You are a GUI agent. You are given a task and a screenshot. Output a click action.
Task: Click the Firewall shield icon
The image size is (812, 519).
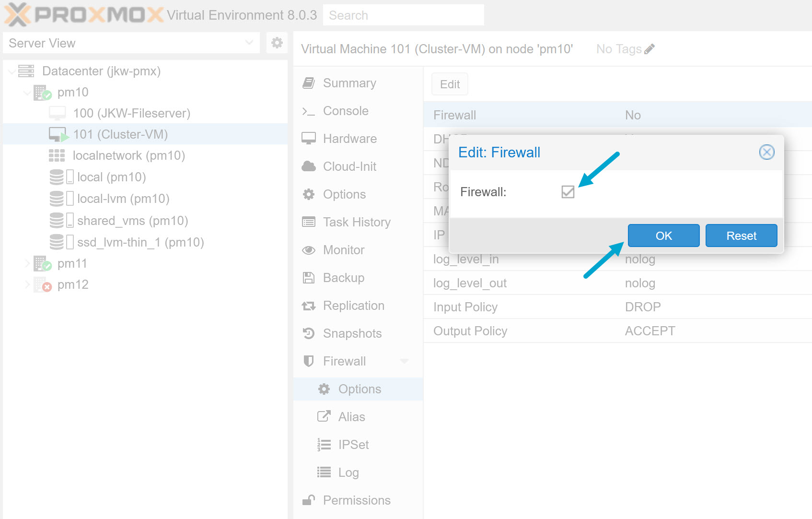309,361
